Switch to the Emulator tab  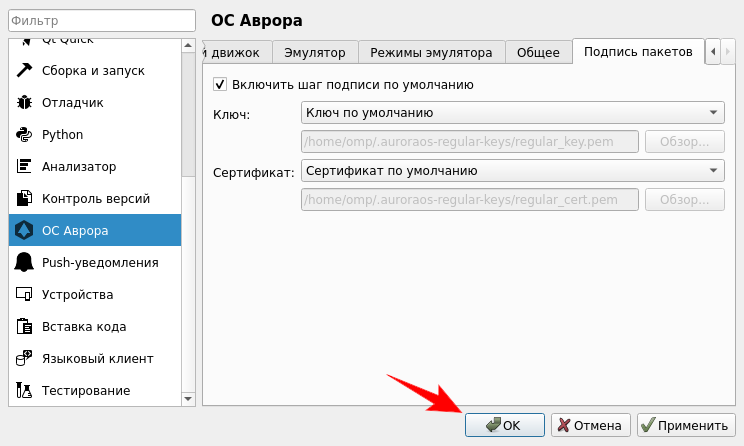tap(314, 52)
